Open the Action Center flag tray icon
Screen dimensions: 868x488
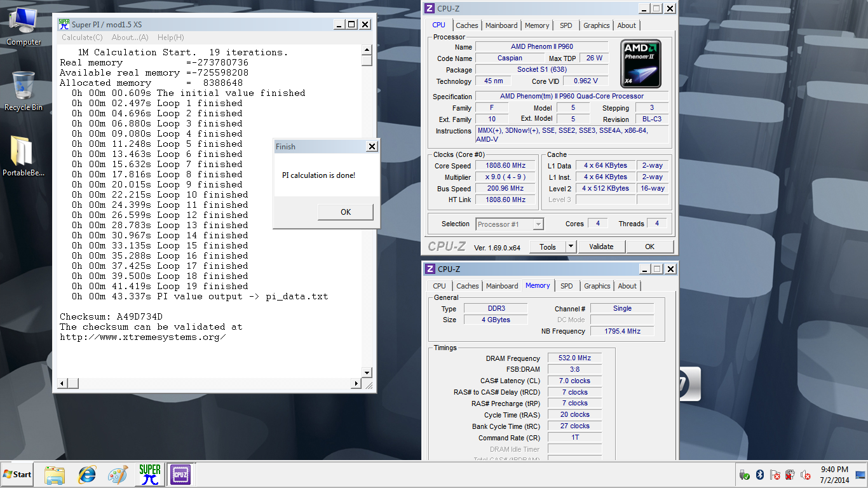coord(775,475)
